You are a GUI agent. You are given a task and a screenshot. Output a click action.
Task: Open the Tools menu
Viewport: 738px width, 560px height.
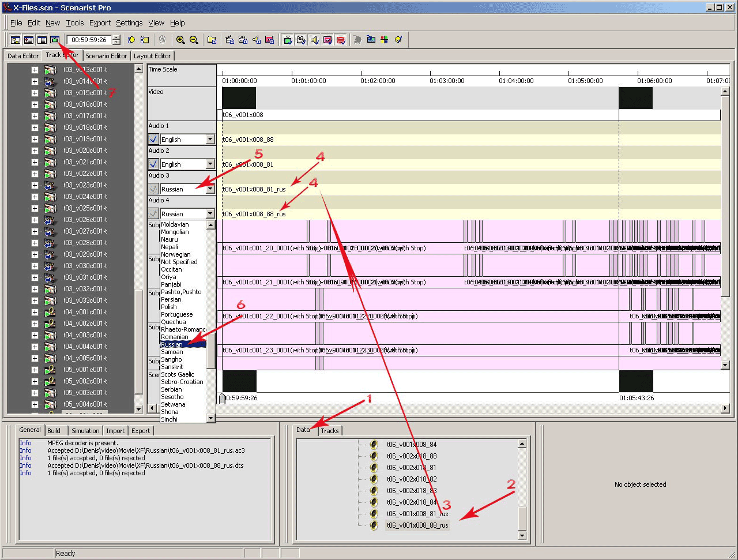click(x=74, y=23)
